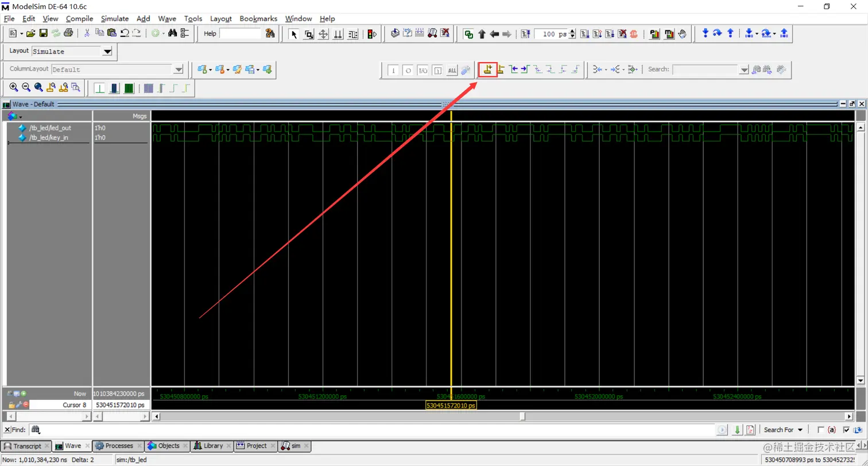Image resolution: width=868 pixels, height=466 pixels.
Task: Click the Zoom In magnifier icon
Action: click(x=14, y=88)
